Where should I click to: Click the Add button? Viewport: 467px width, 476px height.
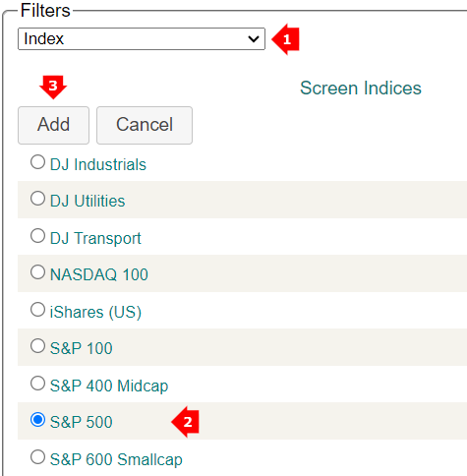53,125
